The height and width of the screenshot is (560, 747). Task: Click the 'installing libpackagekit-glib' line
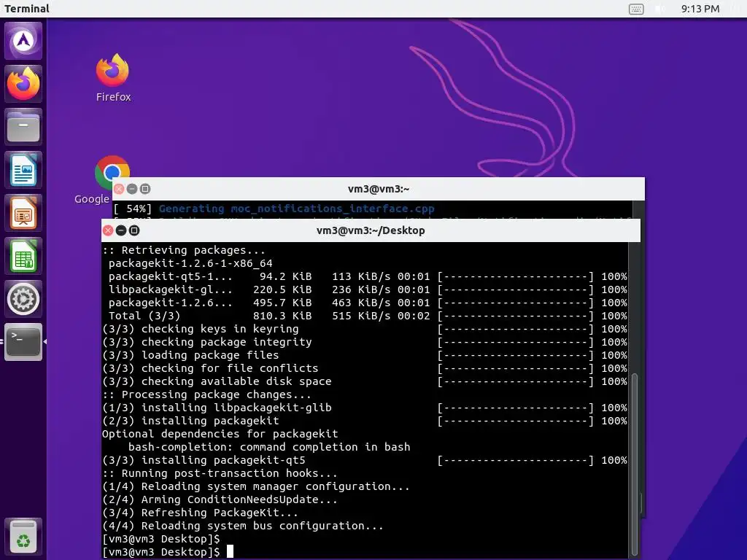click(x=365, y=408)
